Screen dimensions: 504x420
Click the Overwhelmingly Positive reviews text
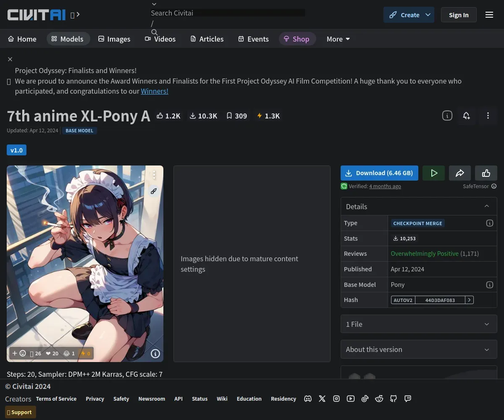pyautogui.click(x=425, y=254)
